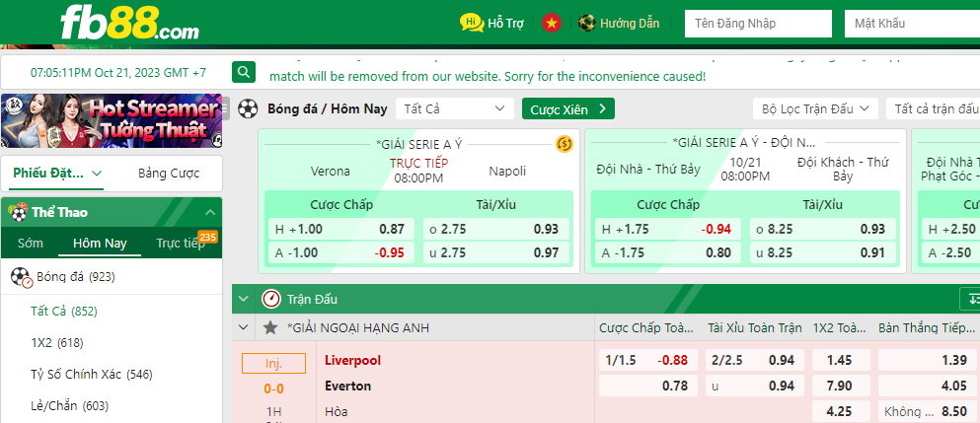Click Không next goal odds 8.50
Viewport: 980px width, 423px height.
point(928,412)
